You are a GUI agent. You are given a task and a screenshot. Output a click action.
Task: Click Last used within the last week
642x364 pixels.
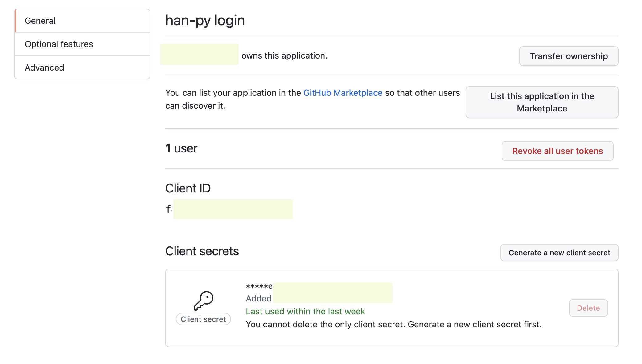pyautogui.click(x=305, y=311)
